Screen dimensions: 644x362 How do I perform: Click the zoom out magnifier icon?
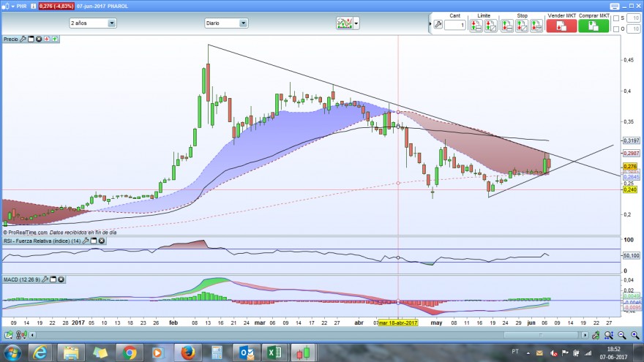click(622, 336)
